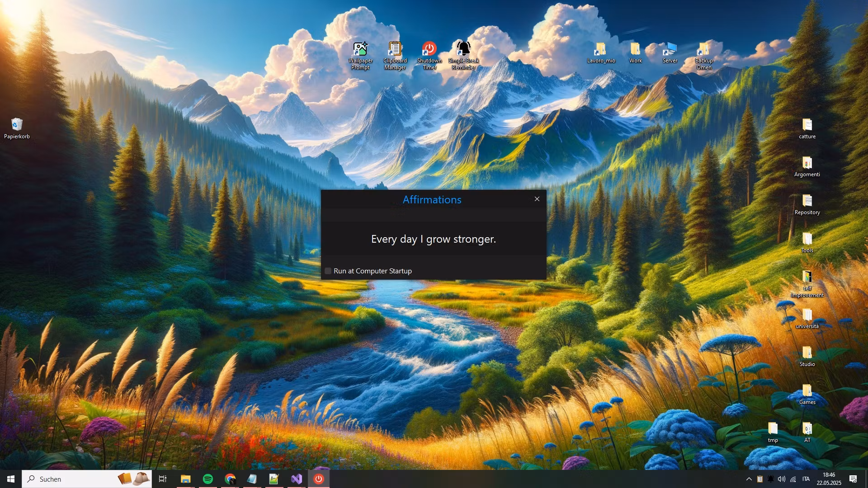This screenshot has height=488, width=868.
Task: Select the Studio folder icon
Action: pyautogui.click(x=807, y=356)
